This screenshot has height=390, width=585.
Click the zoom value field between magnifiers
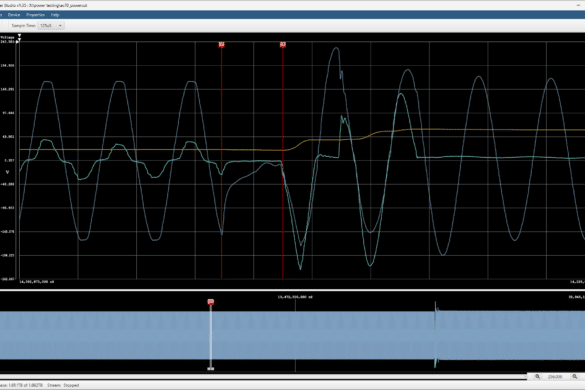[555, 377]
